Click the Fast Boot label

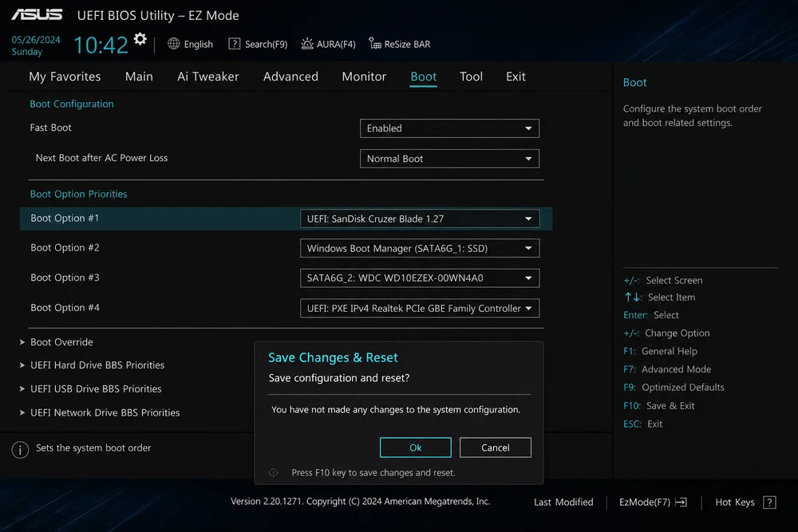point(50,128)
